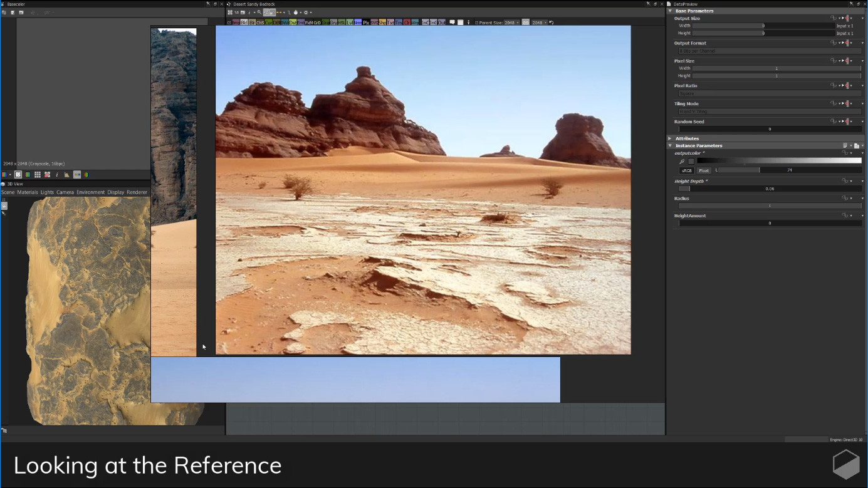Viewport: 868px width, 488px height.
Task: Add a Normal node from the graph toolbar
Action: 358,23
